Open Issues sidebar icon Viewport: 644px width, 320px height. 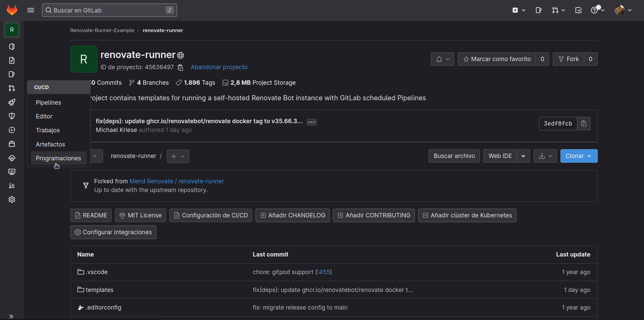(x=12, y=74)
